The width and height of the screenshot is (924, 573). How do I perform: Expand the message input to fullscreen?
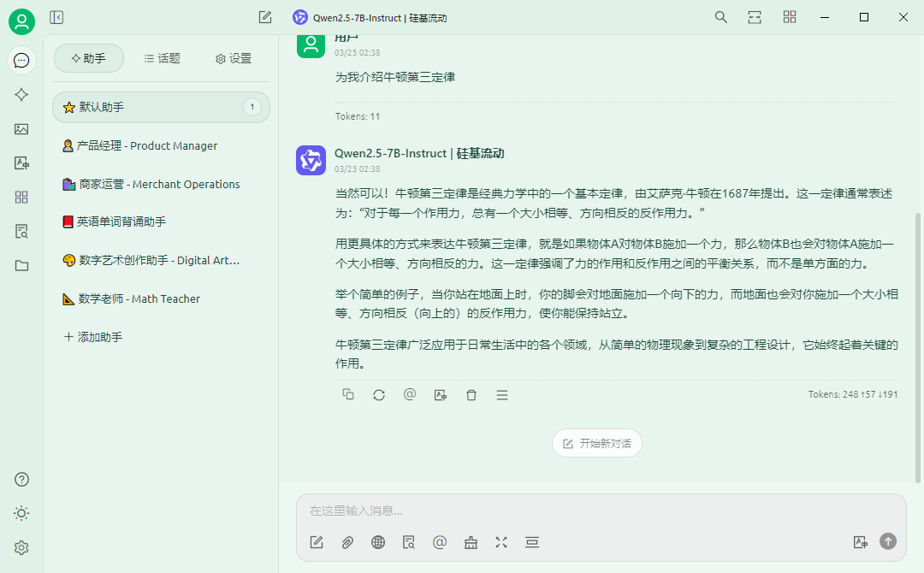[x=501, y=542]
